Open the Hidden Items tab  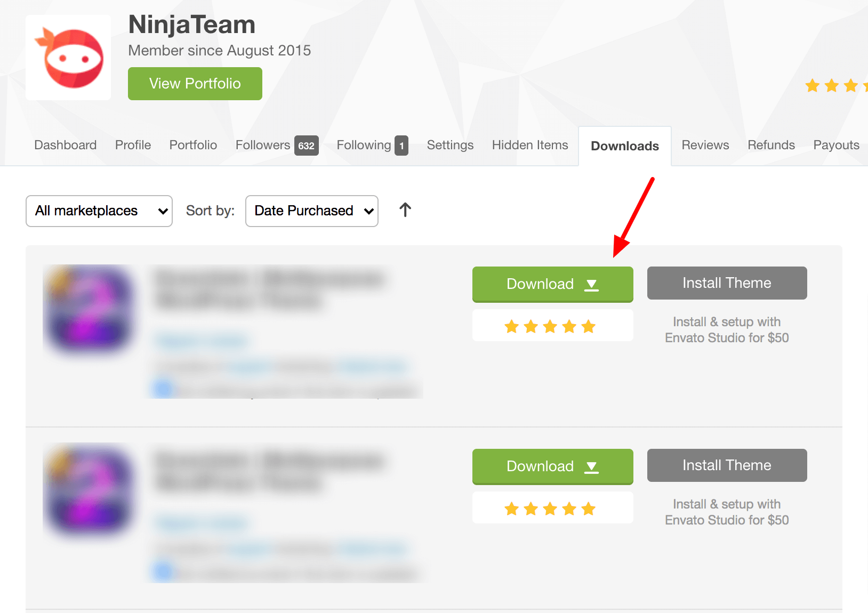(530, 145)
